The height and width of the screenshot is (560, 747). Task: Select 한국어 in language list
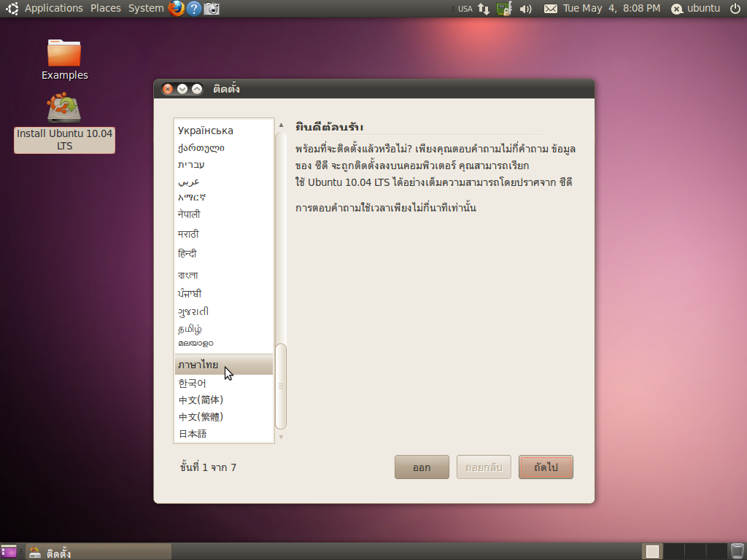(x=224, y=383)
